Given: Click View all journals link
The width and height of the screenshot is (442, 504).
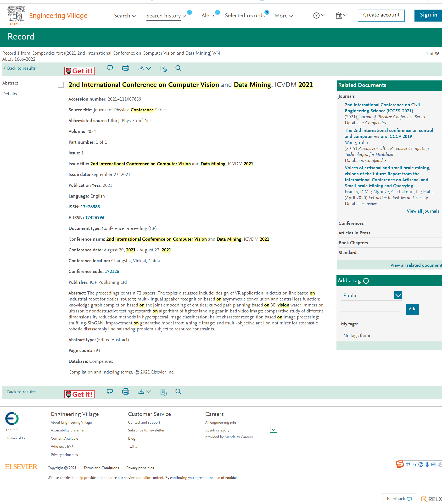Looking at the screenshot, I should click(423, 211).
